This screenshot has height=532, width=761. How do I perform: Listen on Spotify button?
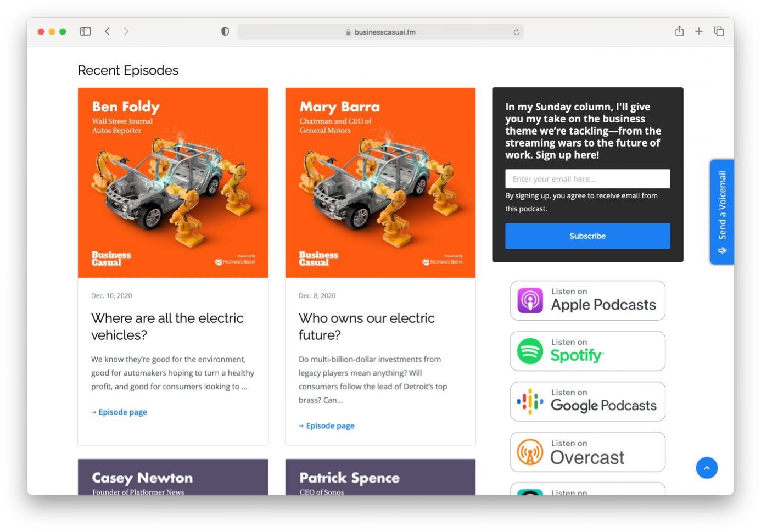587,351
